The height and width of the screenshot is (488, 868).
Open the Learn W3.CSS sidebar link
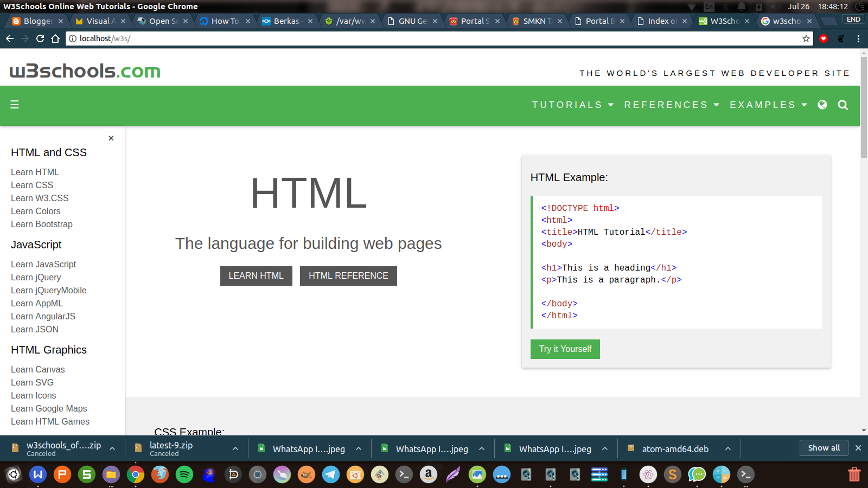40,198
